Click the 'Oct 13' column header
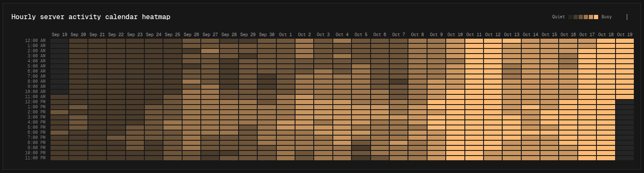Screen dimensions: 644x173 tap(512, 35)
